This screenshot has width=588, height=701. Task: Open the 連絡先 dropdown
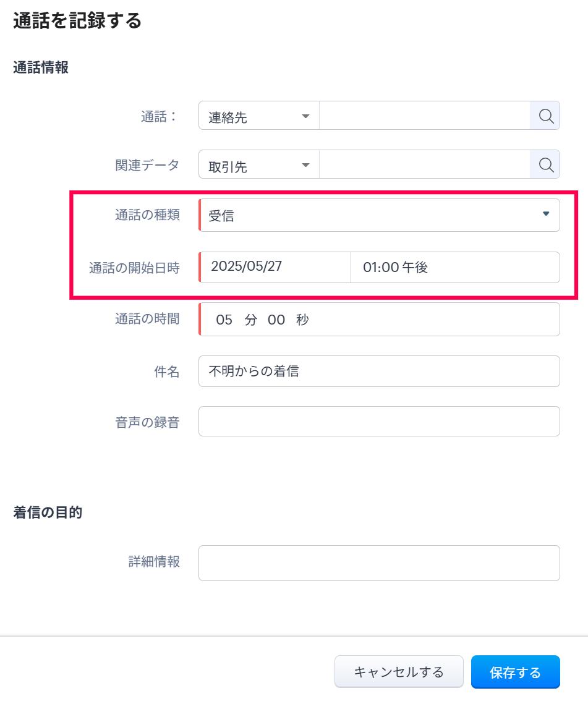coord(258,116)
